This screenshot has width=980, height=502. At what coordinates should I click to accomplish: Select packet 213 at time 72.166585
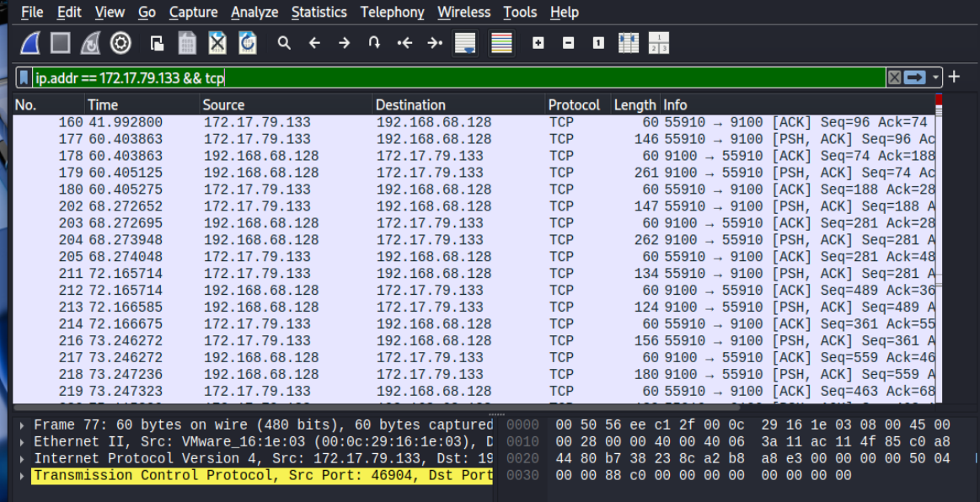click(x=474, y=307)
